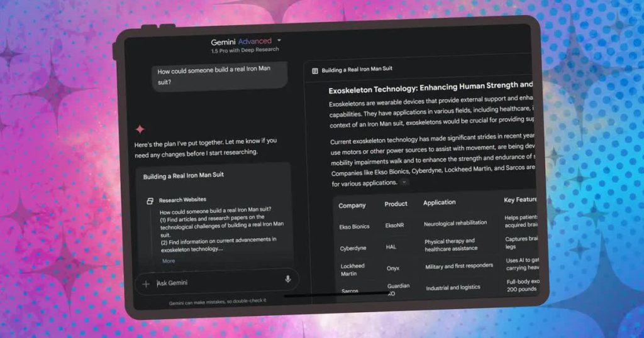Viewport: 644px width, 338px height.
Task: Click the document icon beside report title
Action: 314,71
